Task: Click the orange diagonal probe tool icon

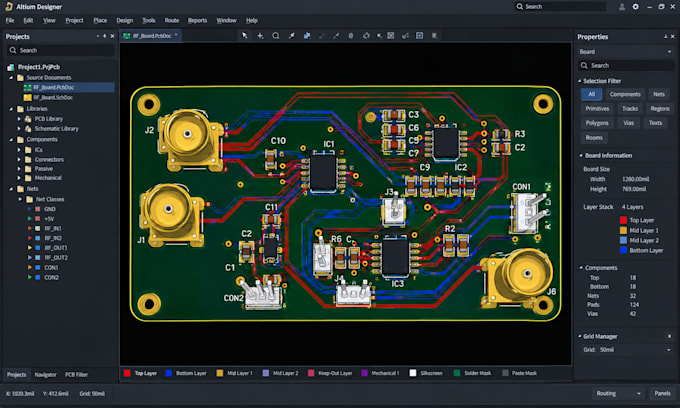Action: [x=291, y=36]
